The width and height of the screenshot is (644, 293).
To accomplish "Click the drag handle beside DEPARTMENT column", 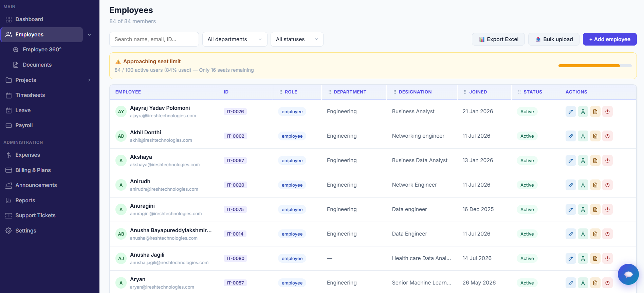I will 330,92.
